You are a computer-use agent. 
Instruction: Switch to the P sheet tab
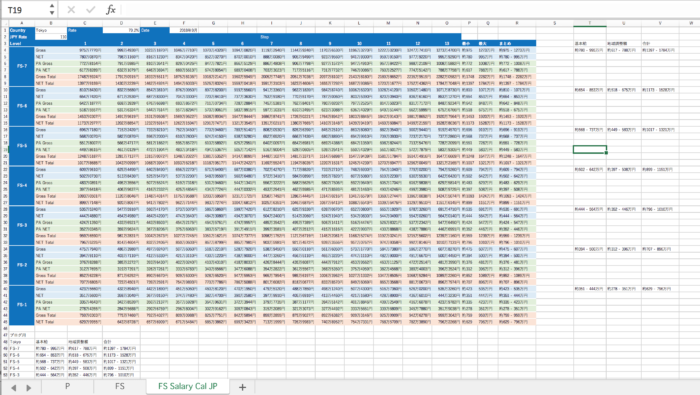[x=67, y=387]
